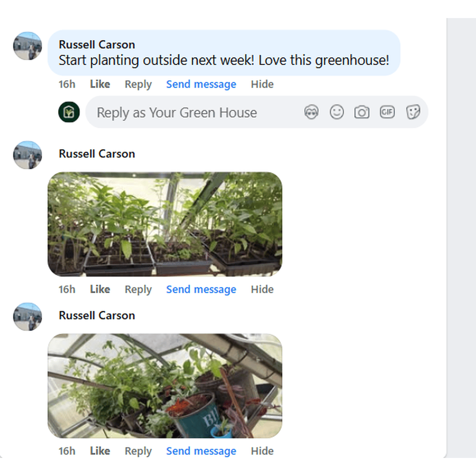
Task: Like the "Start planting outside" comment
Action: pyautogui.click(x=100, y=84)
